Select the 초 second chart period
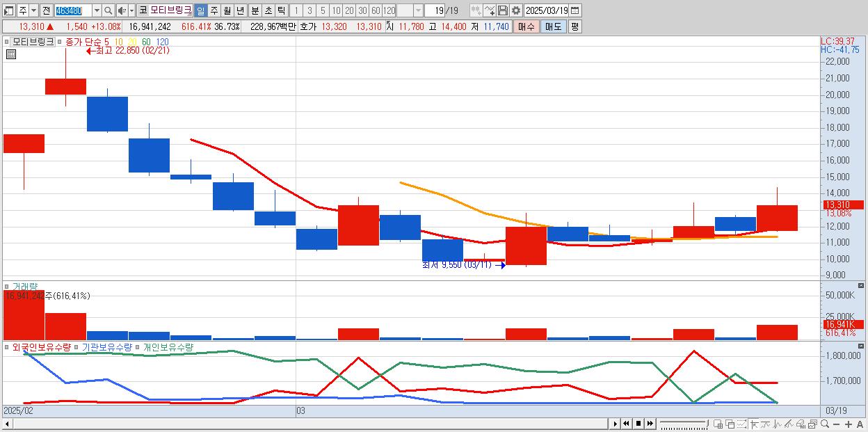The image size is (868, 432). coord(268,10)
